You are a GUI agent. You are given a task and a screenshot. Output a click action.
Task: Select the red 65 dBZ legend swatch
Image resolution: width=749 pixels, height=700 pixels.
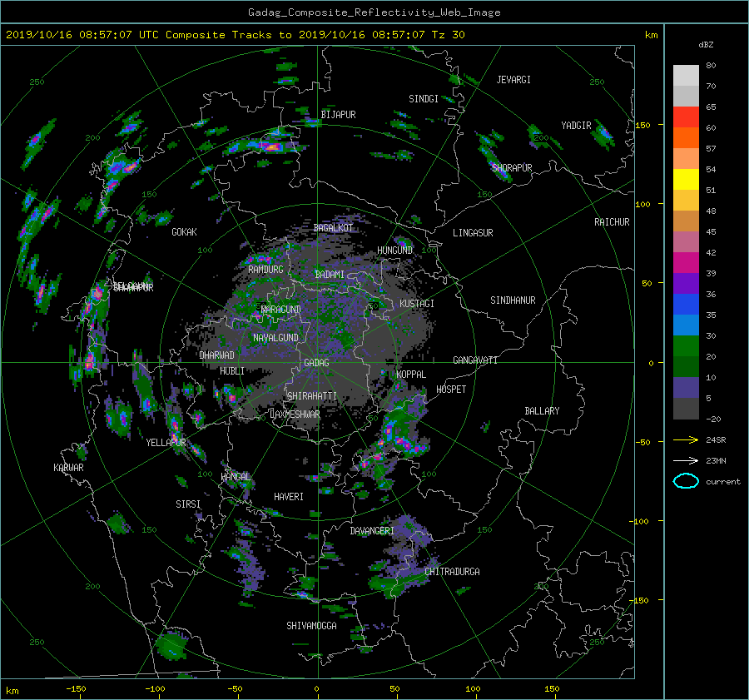[x=686, y=117]
